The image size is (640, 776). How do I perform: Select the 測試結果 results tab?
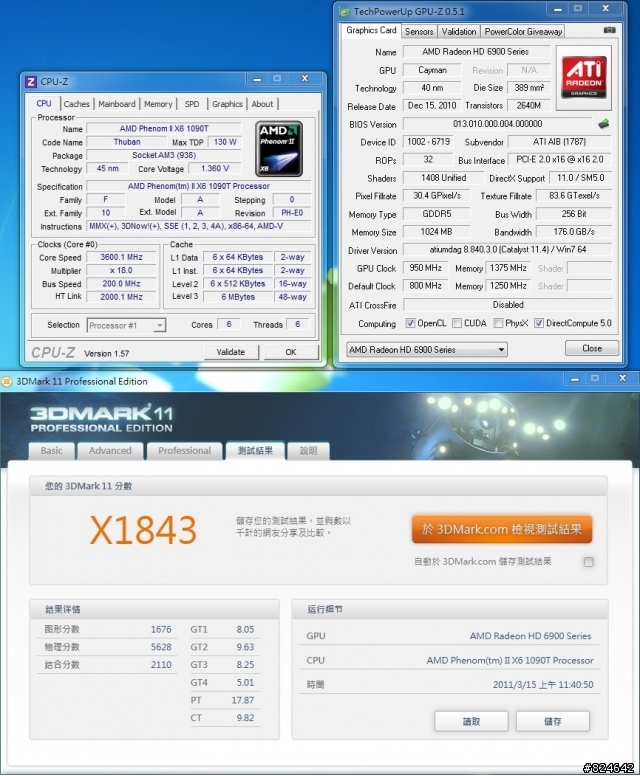pyautogui.click(x=255, y=450)
